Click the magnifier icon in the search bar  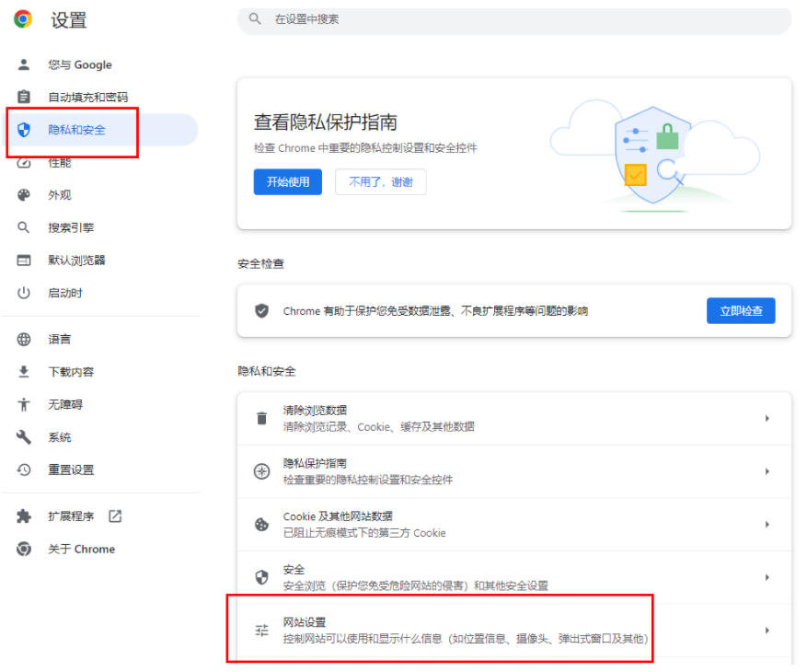coord(255,19)
